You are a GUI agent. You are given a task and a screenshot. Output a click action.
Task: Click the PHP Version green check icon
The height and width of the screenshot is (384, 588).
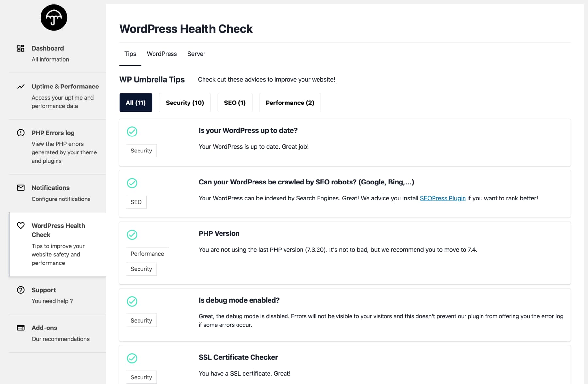(x=132, y=235)
